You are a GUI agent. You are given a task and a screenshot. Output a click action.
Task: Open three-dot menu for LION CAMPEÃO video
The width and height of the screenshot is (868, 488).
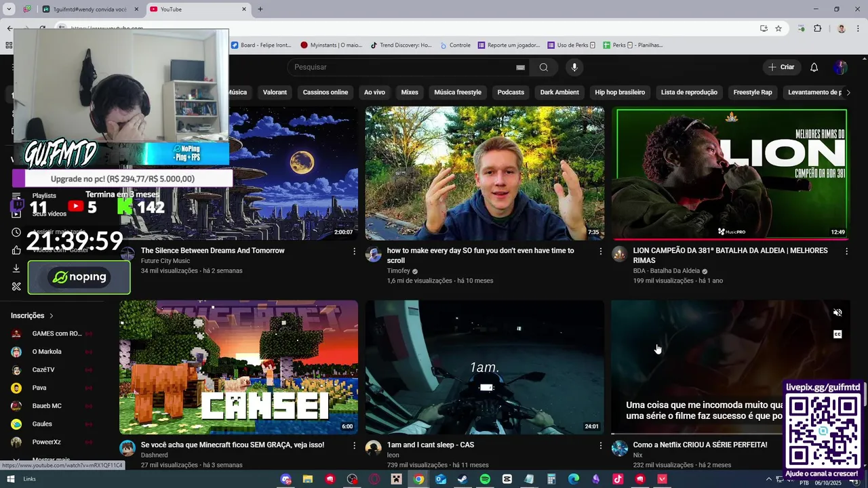click(x=846, y=251)
